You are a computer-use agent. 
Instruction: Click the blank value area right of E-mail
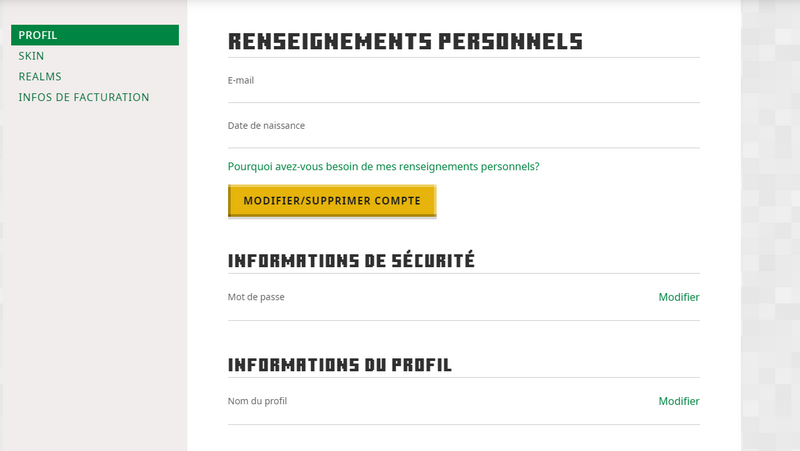pos(480,82)
